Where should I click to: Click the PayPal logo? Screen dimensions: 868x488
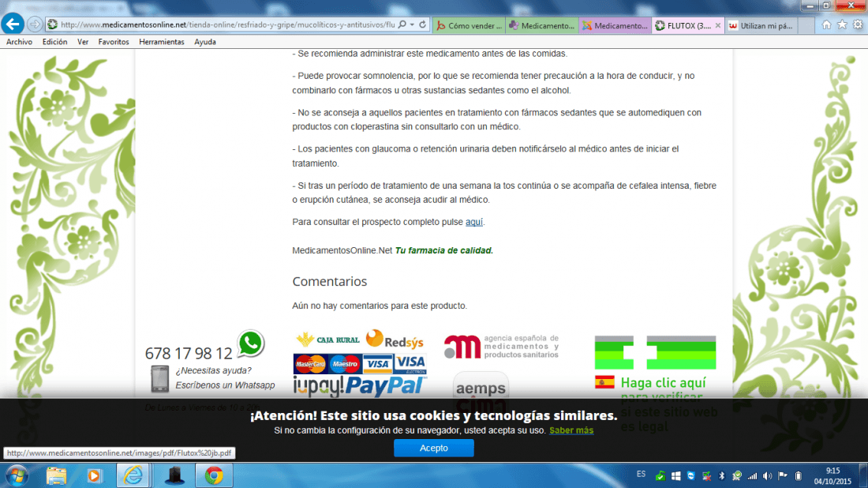pyautogui.click(x=387, y=385)
